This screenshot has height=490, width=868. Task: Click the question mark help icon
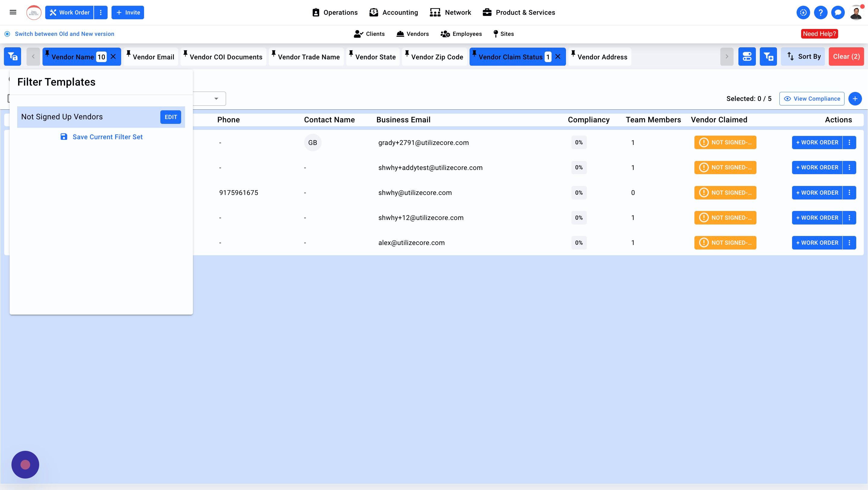click(820, 12)
